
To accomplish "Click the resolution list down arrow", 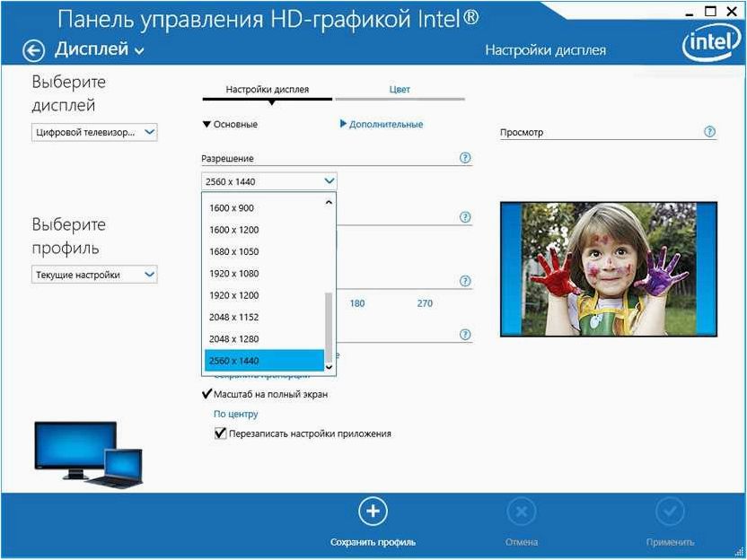I will click(329, 367).
